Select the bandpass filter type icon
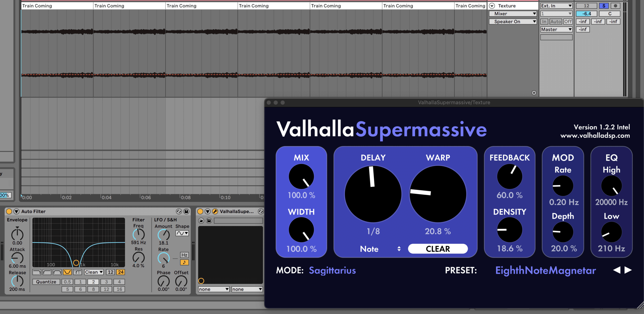This screenshot has height=314, width=644. coord(57,272)
